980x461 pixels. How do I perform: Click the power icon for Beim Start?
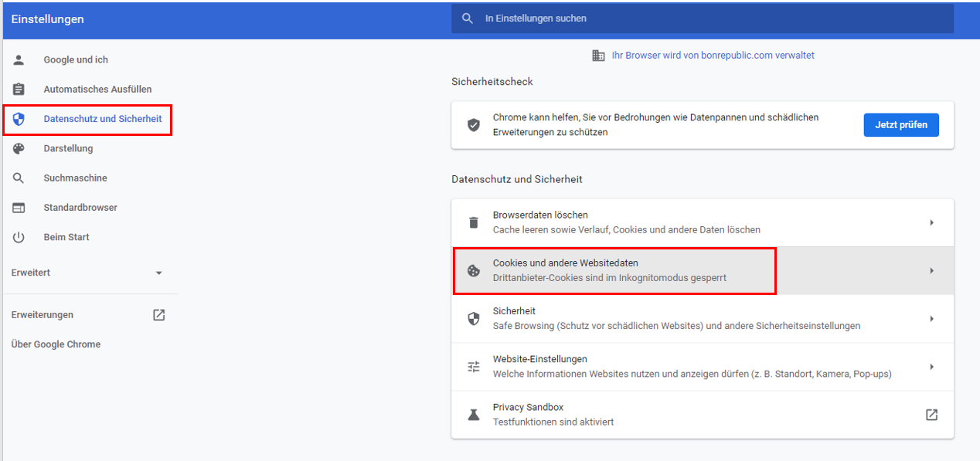19,237
